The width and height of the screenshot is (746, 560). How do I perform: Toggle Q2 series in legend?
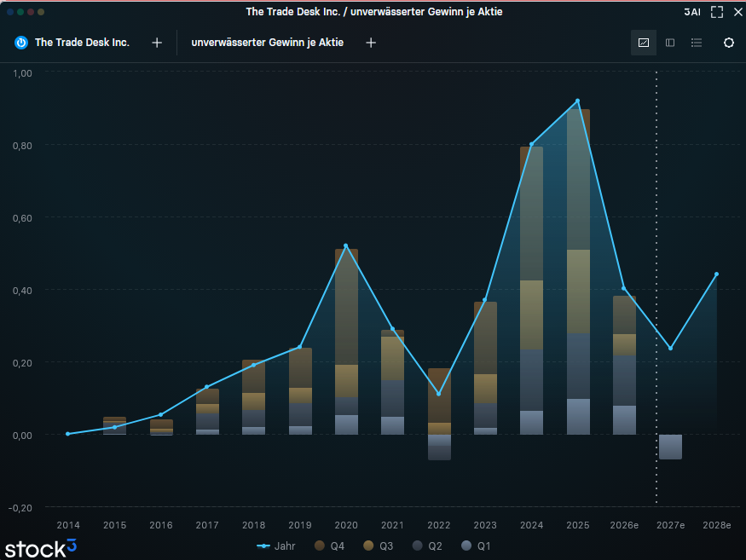pyautogui.click(x=427, y=546)
